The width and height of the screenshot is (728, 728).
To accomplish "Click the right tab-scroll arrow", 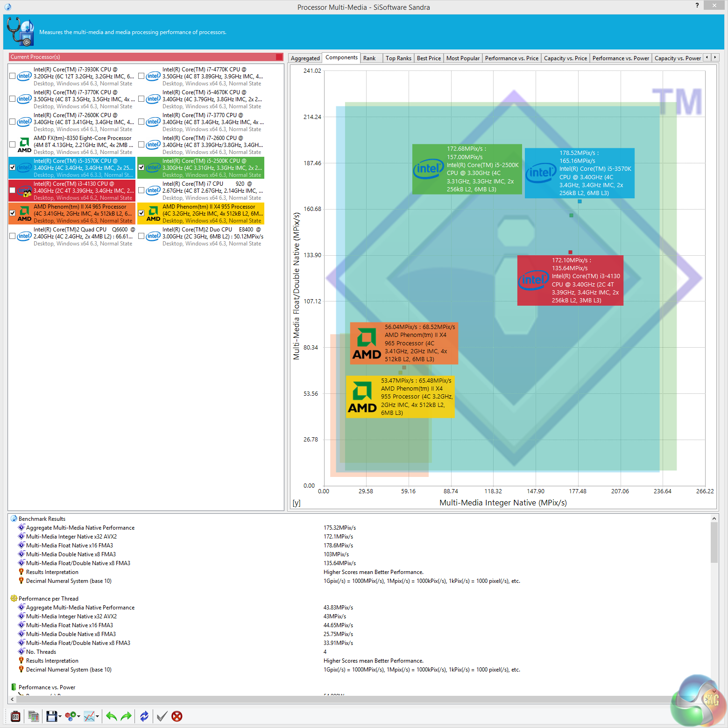I will 715,57.
